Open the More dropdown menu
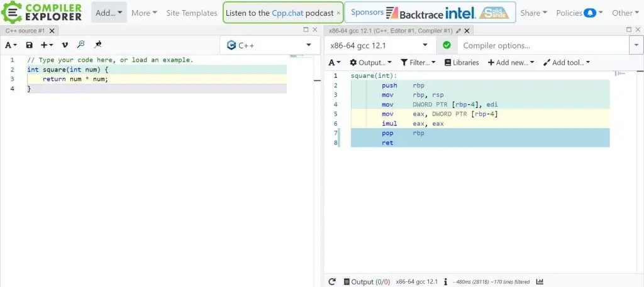Viewport: 644px width, 287px height. tap(144, 13)
